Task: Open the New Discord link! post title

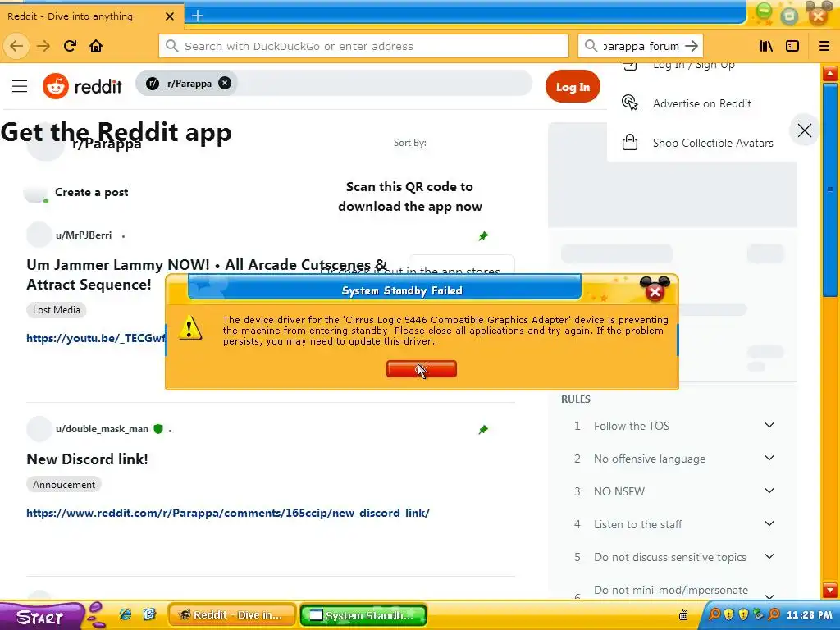Action: [87, 459]
